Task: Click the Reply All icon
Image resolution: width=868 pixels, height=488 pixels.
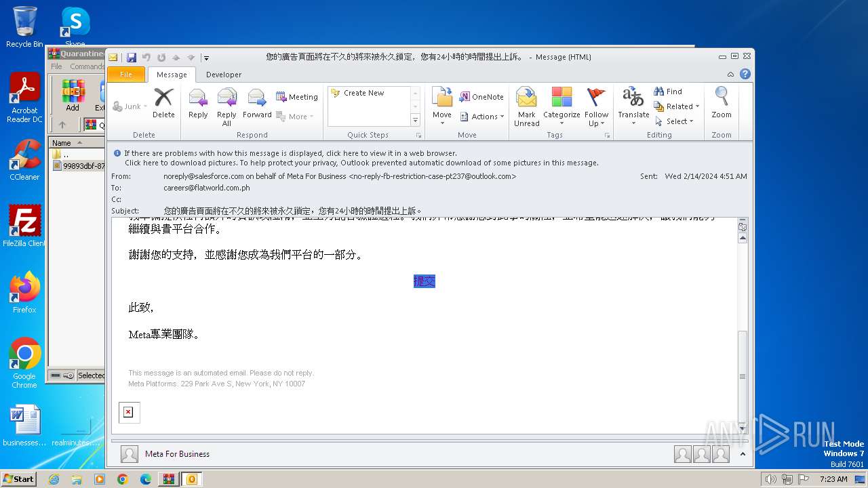Action: (x=226, y=107)
